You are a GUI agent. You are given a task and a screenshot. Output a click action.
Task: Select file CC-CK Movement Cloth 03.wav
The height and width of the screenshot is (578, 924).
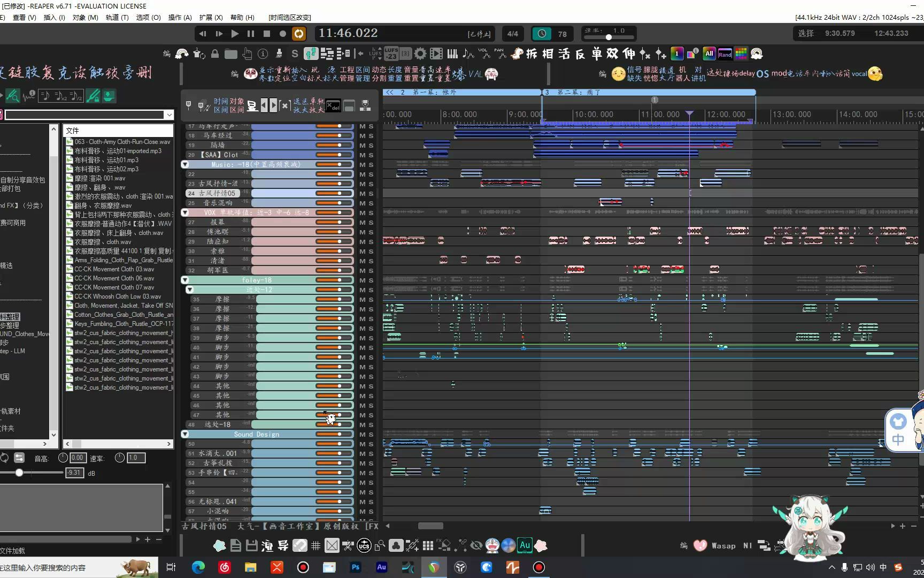click(114, 269)
